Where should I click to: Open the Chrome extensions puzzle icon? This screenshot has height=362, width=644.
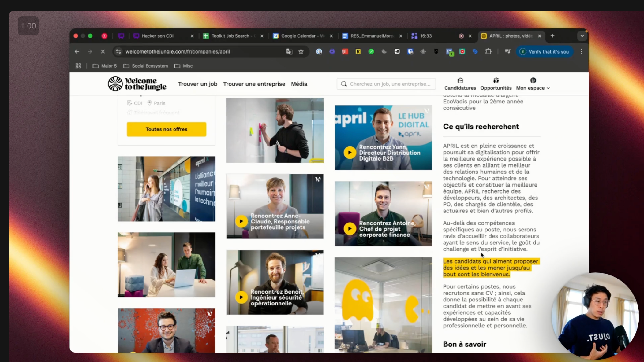(x=488, y=52)
